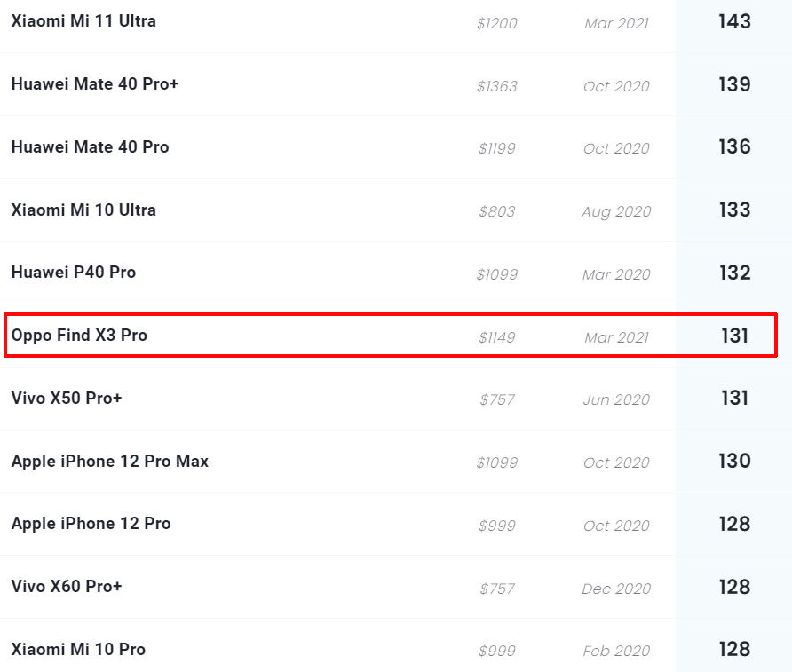Open the Xiaomi Mi 10 Ultra listing
Image resolution: width=792 pixels, height=672 pixels.
pos(83,210)
